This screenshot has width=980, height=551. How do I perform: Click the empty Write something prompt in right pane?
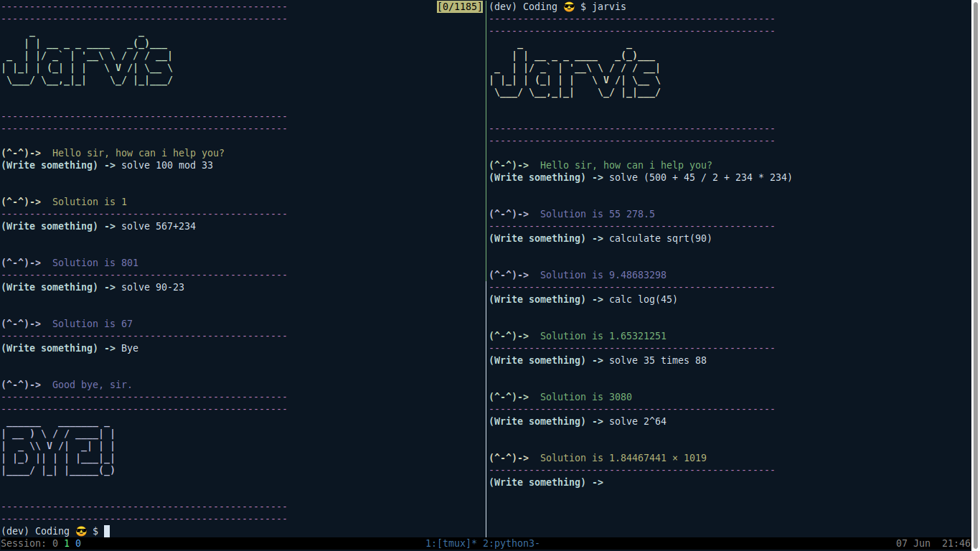pos(547,482)
